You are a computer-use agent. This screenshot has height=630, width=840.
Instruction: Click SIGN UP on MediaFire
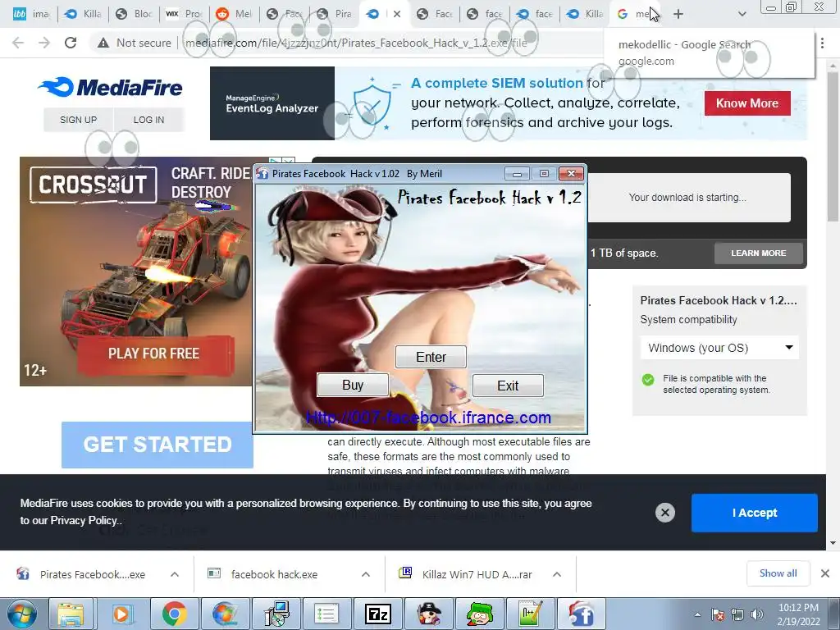coord(78,120)
